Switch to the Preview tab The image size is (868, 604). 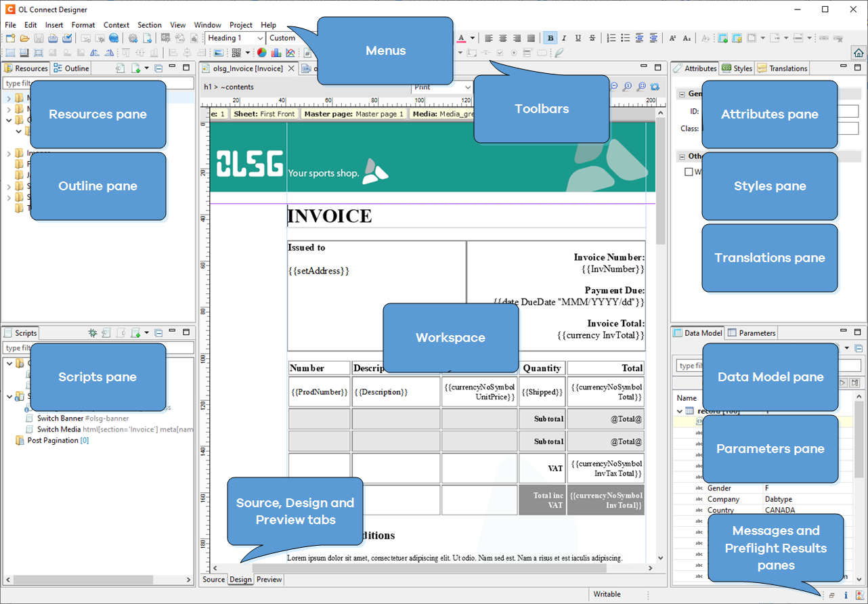[x=269, y=580]
